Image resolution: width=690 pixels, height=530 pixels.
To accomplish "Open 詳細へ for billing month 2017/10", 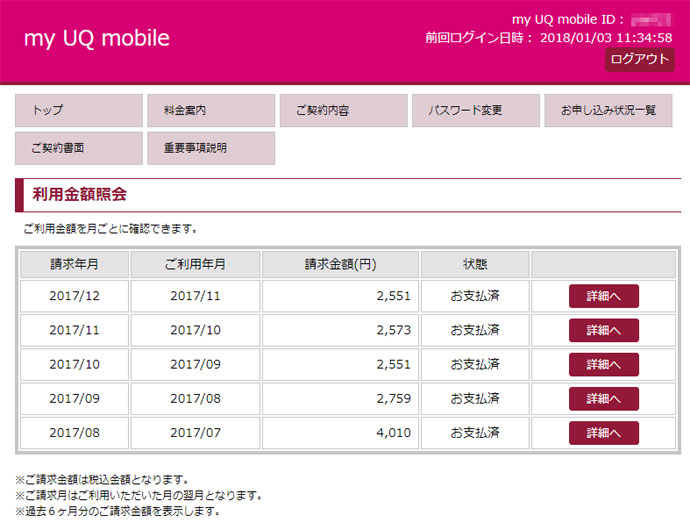I will click(x=604, y=364).
